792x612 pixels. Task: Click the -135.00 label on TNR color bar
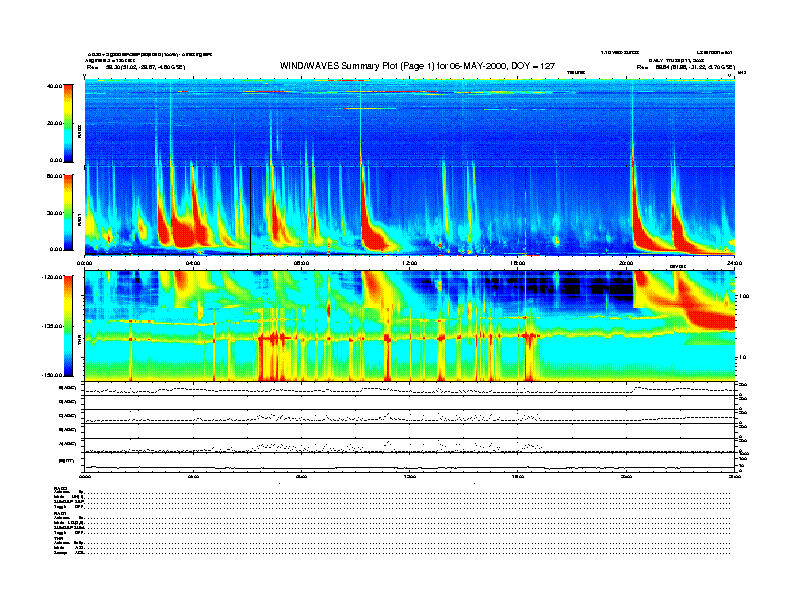coord(52,326)
